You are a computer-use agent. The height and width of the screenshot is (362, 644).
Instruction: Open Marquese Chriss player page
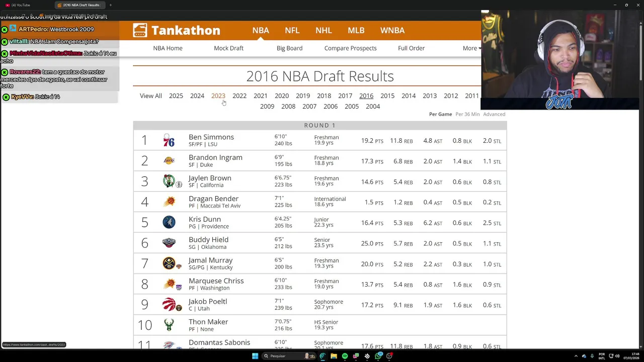pyautogui.click(x=216, y=281)
